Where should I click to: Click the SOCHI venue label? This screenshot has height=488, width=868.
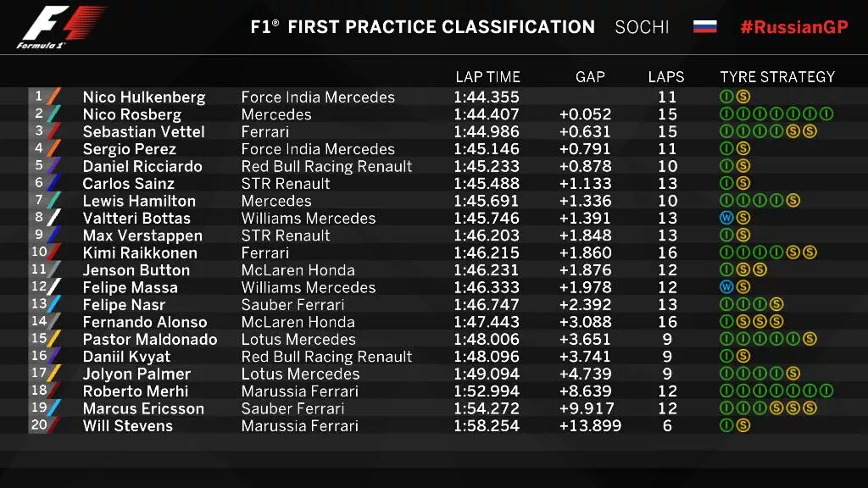642,26
